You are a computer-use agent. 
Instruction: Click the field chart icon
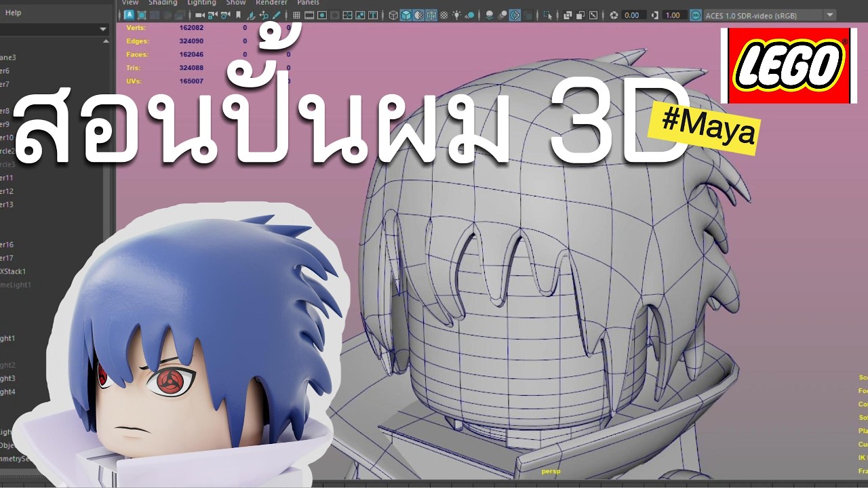click(347, 15)
